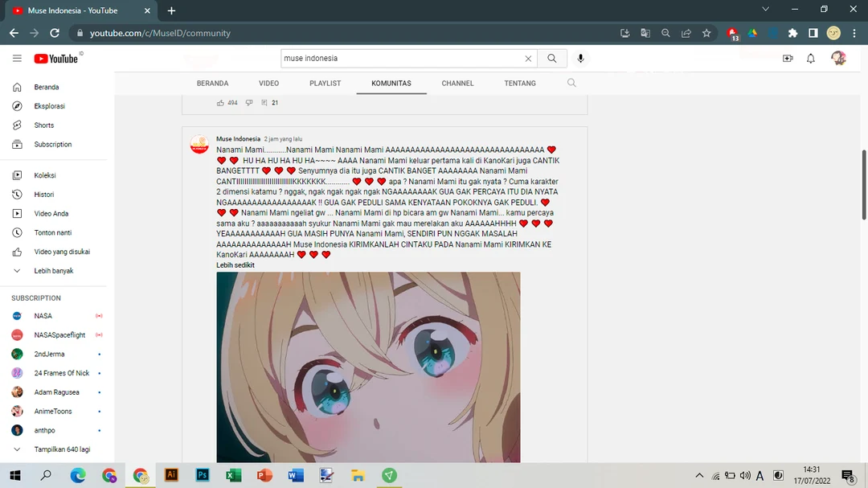Open the PLAYLIST tab
The width and height of the screenshot is (868, 488).
tap(325, 84)
